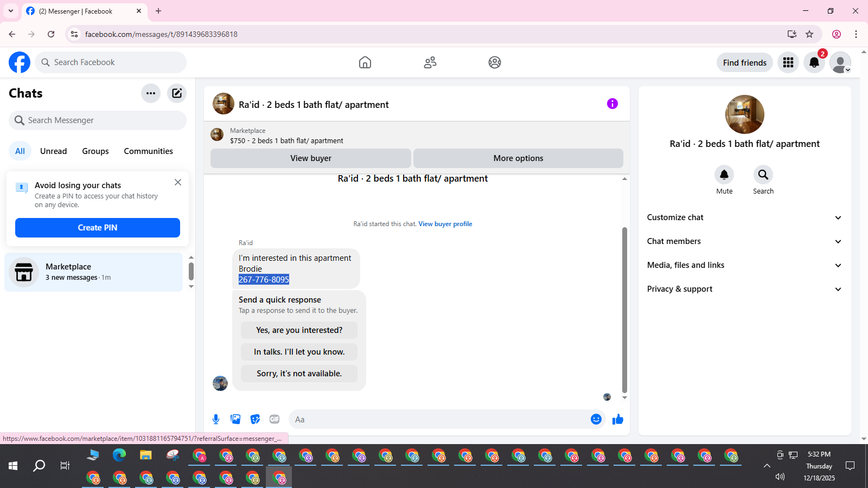Open a new browser tab

click(x=158, y=11)
